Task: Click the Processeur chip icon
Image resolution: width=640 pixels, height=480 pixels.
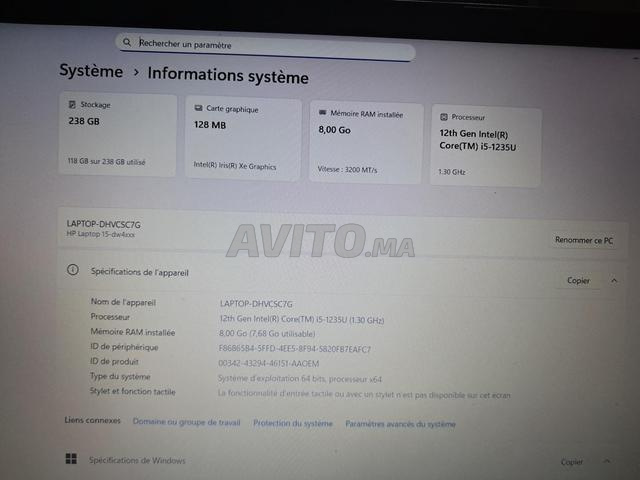Action: click(444, 117)
